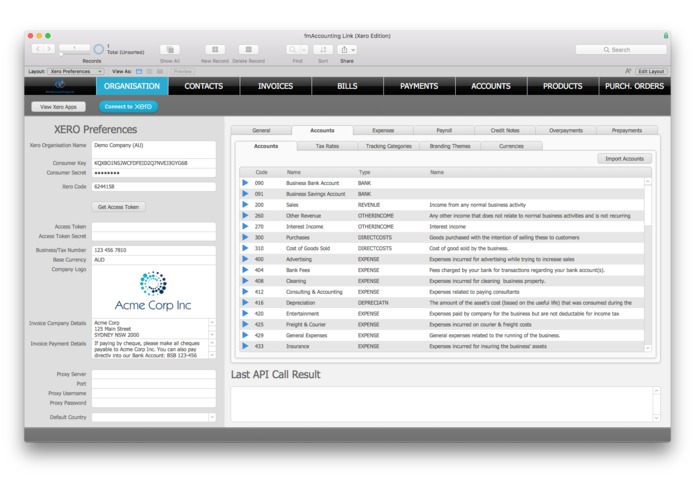
Task: Open account 416 Depreciation arrow
Action: [x=245, y=303]
